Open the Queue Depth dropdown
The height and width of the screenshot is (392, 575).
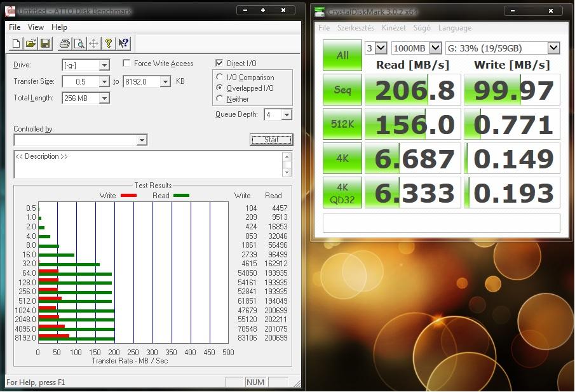point(287,115)
